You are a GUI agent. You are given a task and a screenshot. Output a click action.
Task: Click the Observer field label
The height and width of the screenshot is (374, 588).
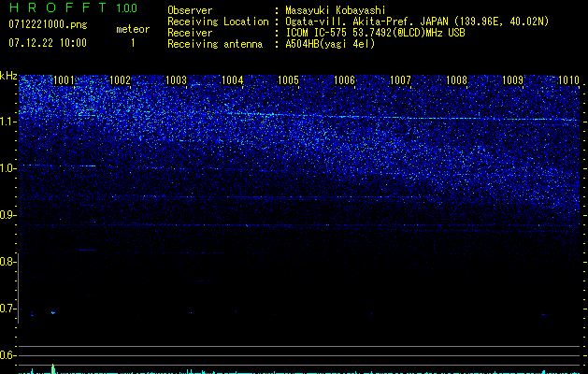coord(190,10)
